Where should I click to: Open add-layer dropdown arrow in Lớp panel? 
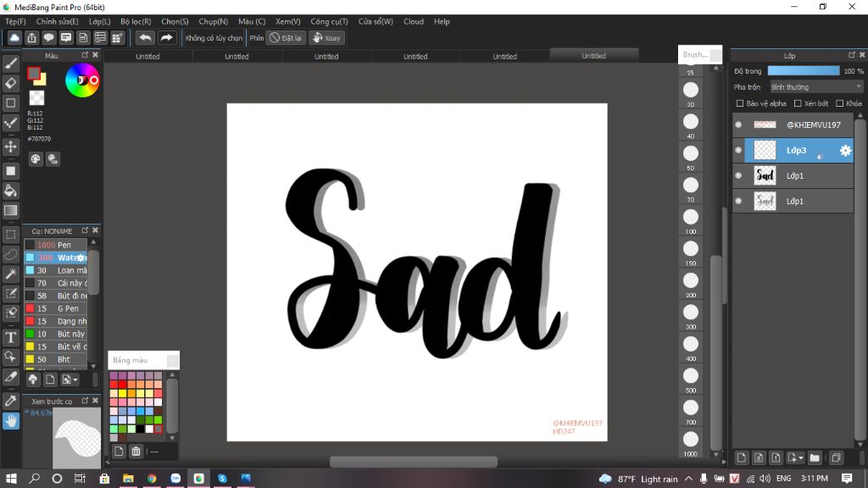801,457
